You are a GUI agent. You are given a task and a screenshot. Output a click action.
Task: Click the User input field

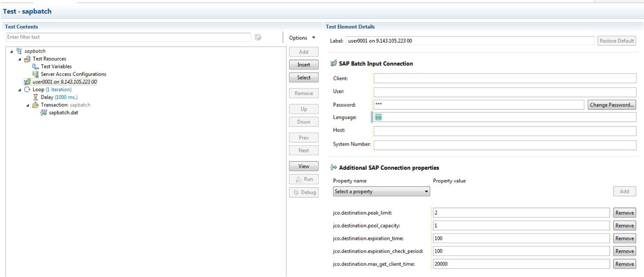coord(505,92)
